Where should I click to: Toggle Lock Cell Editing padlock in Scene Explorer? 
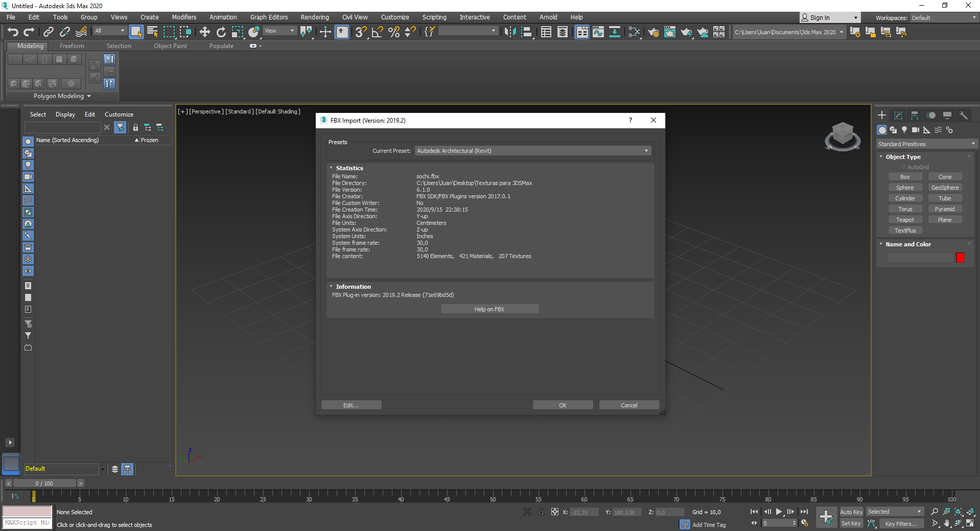(x=135, y=127)
